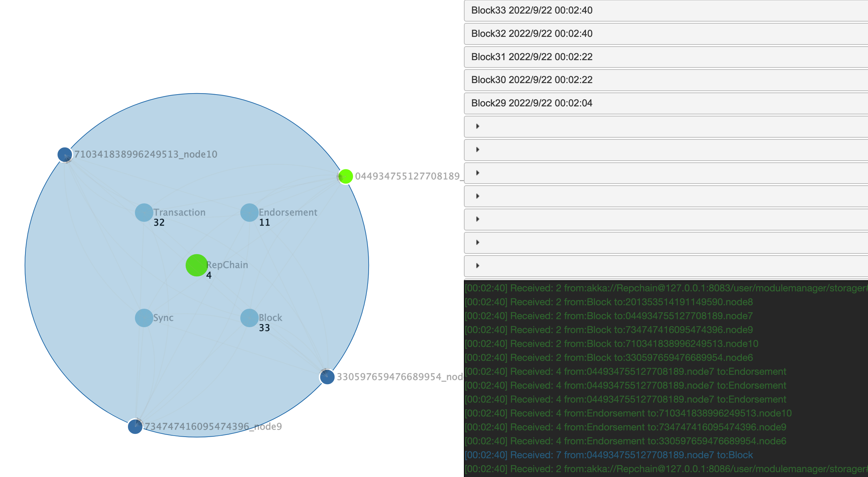Select the Transaction node circle
Screen dimensions: 868x477
(x=144, y=212)
